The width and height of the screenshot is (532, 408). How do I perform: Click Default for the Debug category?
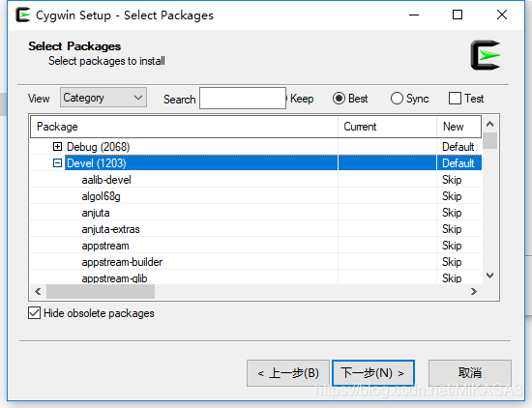point(458,147)
